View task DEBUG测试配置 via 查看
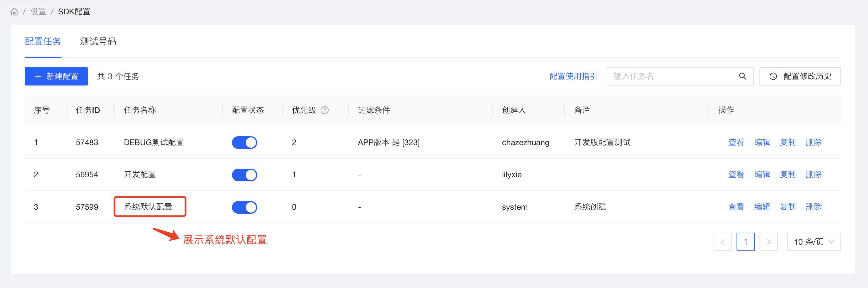 [x=736, y=142]
